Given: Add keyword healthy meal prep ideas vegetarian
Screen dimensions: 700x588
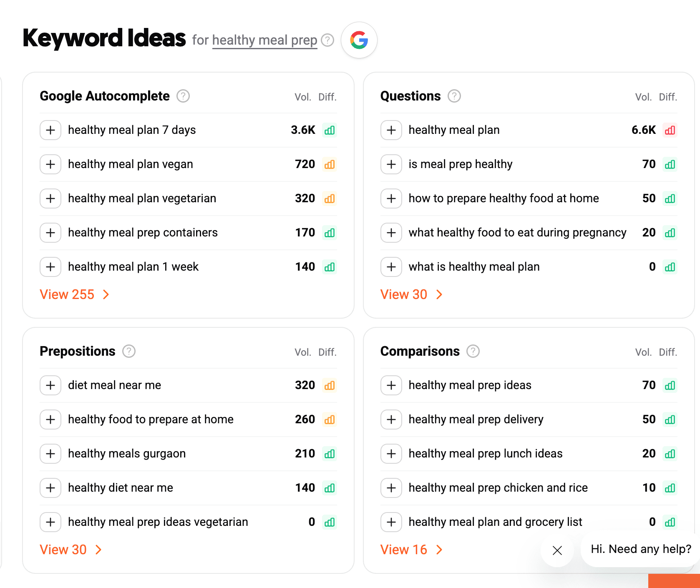Looking at the screenshot, I should click(50, 522).
